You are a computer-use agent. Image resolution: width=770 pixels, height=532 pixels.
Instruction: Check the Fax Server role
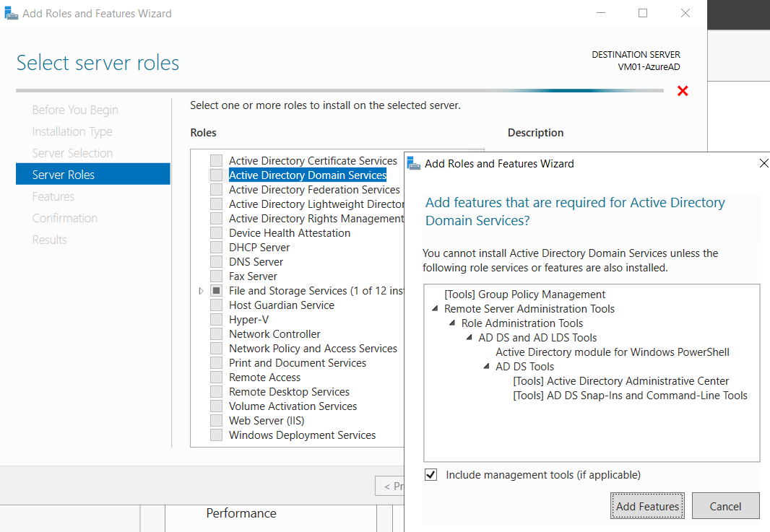[x=216, y=276]
